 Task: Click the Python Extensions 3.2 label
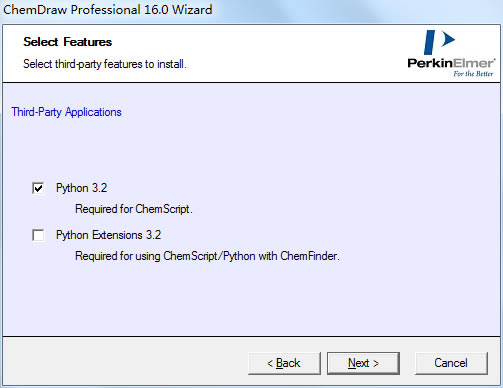tap(108, 235)
